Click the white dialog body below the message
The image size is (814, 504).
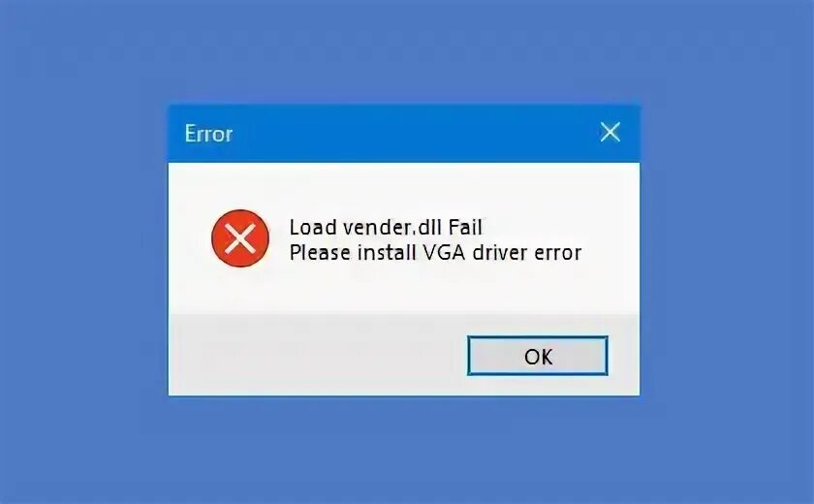point(404,290)
